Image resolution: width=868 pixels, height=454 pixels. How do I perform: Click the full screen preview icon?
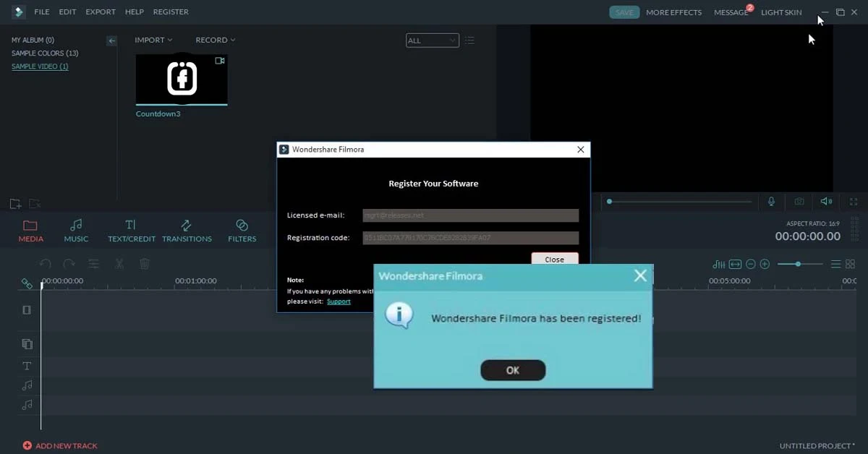[854, 202]
